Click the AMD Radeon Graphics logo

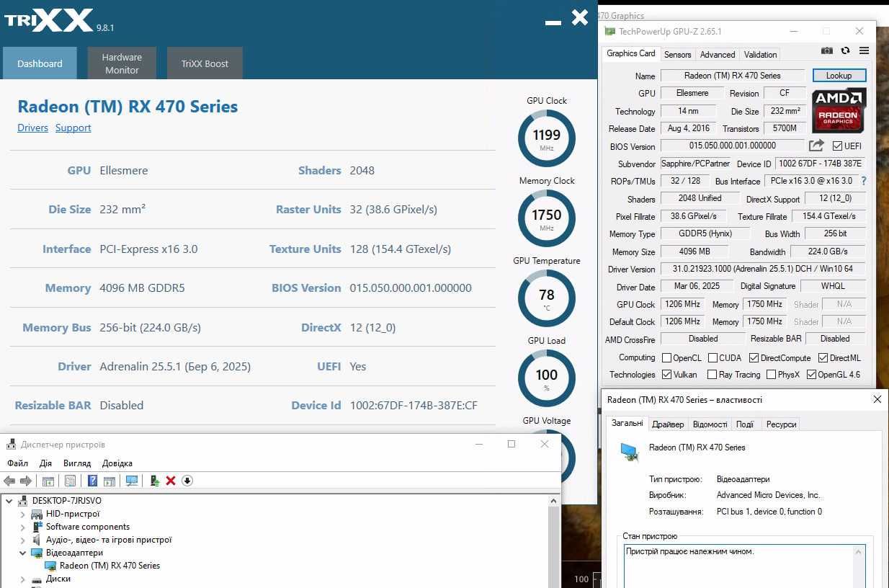(839, 110)
